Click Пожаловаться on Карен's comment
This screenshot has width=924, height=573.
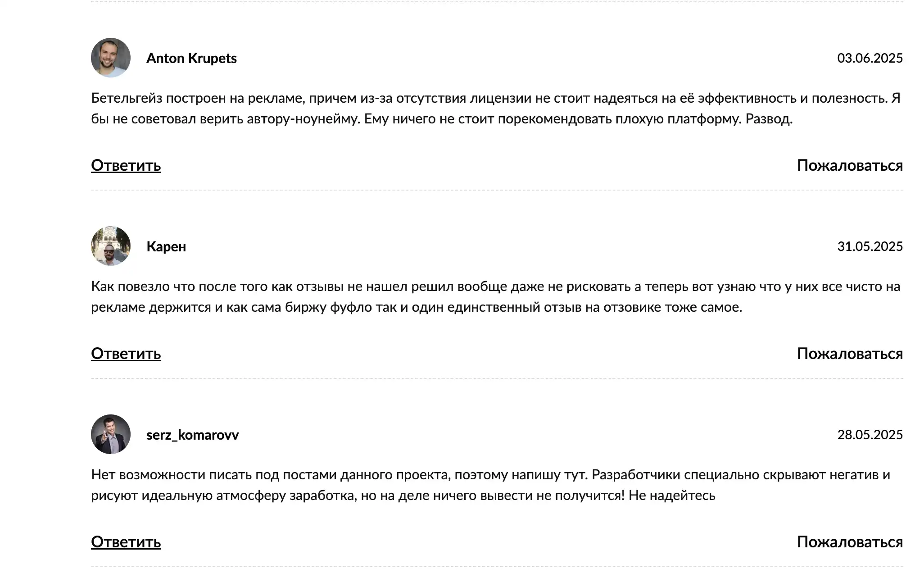(850, 354)
